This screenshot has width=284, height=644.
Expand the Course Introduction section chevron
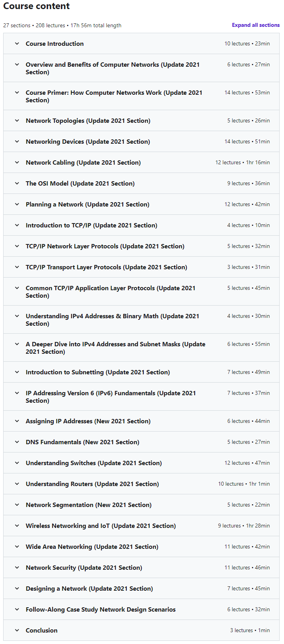(x=17, y=44)
